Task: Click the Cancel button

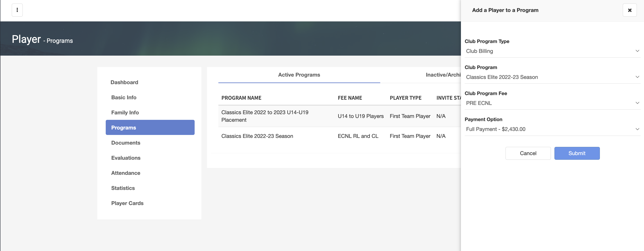Action: click(528, 153)
